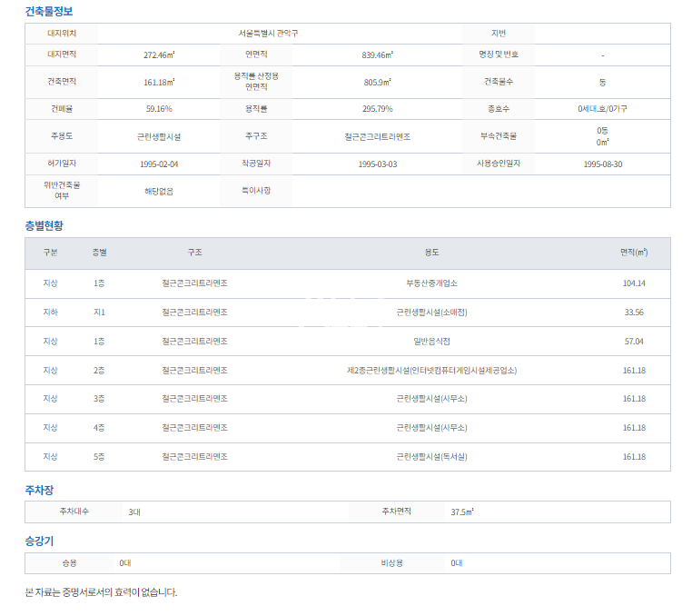Image resolution: width=692 pixels, height=616 pixels.
Task: Click the 승강기 section heading
Action: click(x=39, y=541)
